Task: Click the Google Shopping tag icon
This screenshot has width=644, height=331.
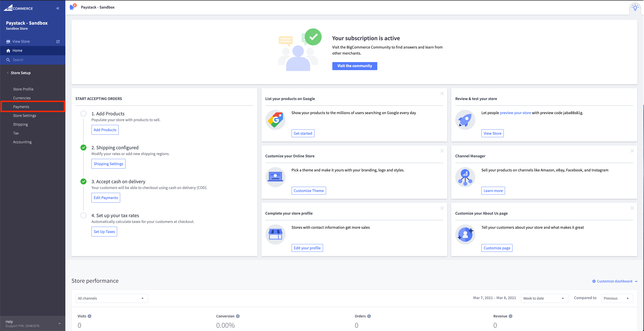Action: pyautogui.click(x=275, y=120)
